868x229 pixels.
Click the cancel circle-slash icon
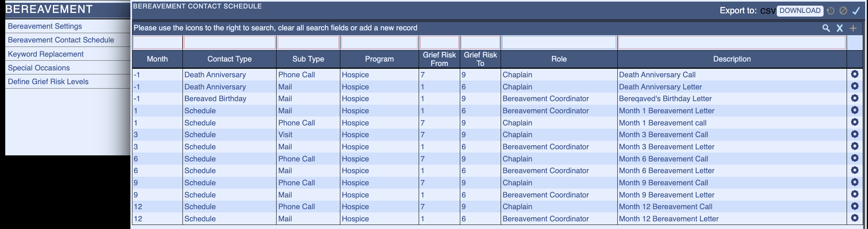pyautogui.click(x=843, y=11)
